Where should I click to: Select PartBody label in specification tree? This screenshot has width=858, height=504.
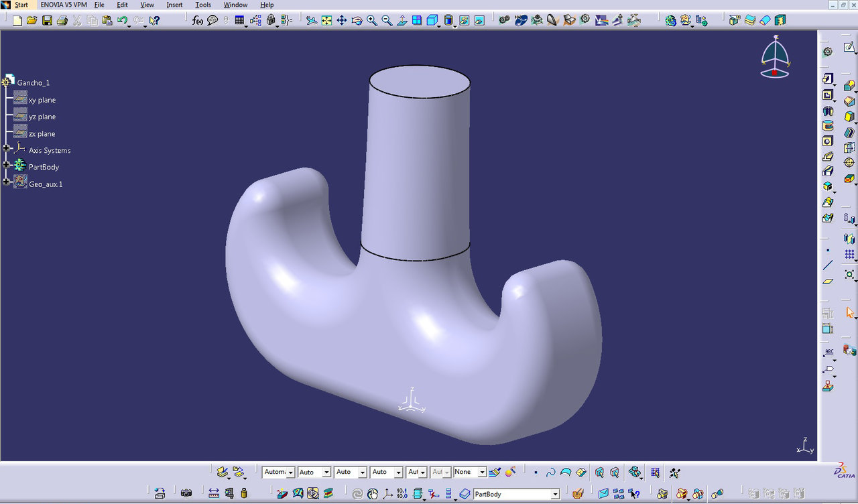[x=44, y=167]
